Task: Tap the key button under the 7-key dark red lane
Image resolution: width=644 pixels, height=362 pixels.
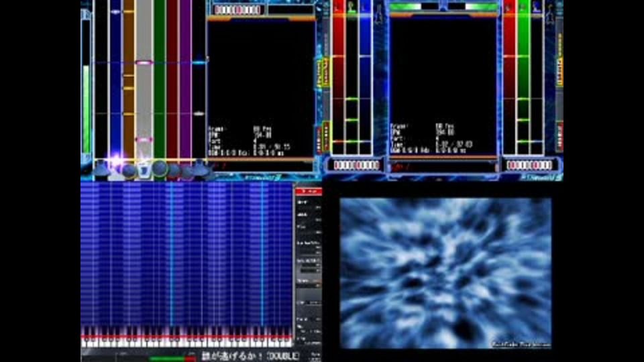Action: point(173,170)
